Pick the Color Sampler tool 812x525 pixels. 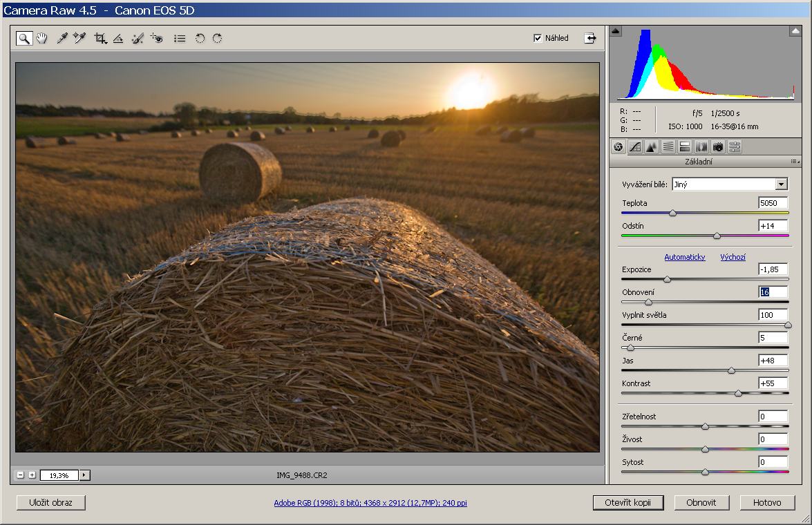[x=79, y=39]
